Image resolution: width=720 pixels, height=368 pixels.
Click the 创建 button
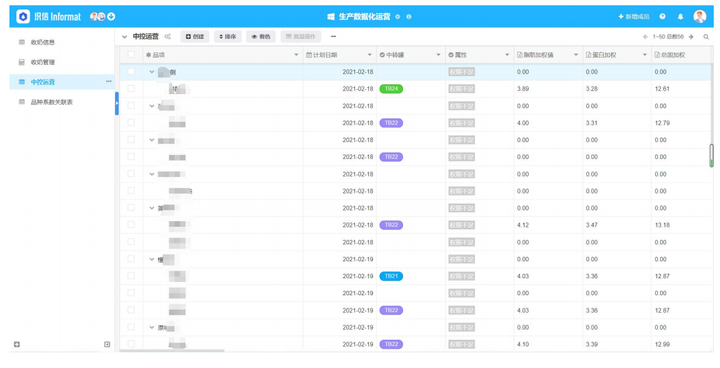coord(195,37)
